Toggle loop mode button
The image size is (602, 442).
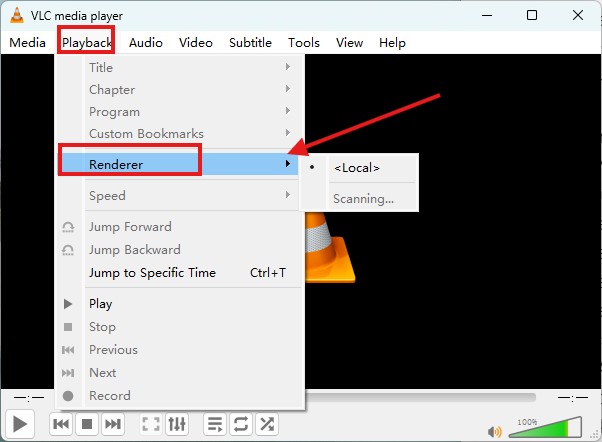click(241, 424)
